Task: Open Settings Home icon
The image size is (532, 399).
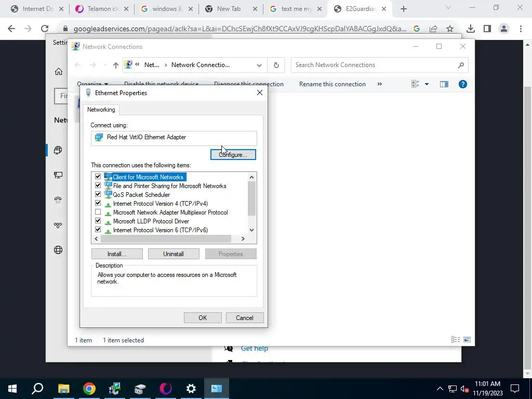Action: point(59,72)
